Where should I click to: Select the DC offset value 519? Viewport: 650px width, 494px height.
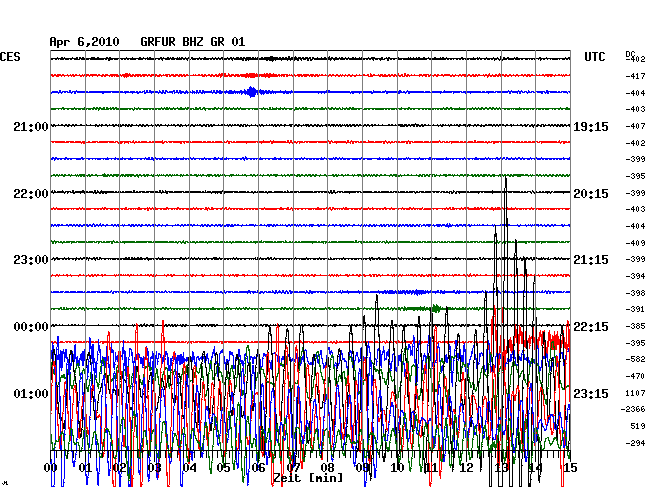pyautogui.click(x=638, y=426)
